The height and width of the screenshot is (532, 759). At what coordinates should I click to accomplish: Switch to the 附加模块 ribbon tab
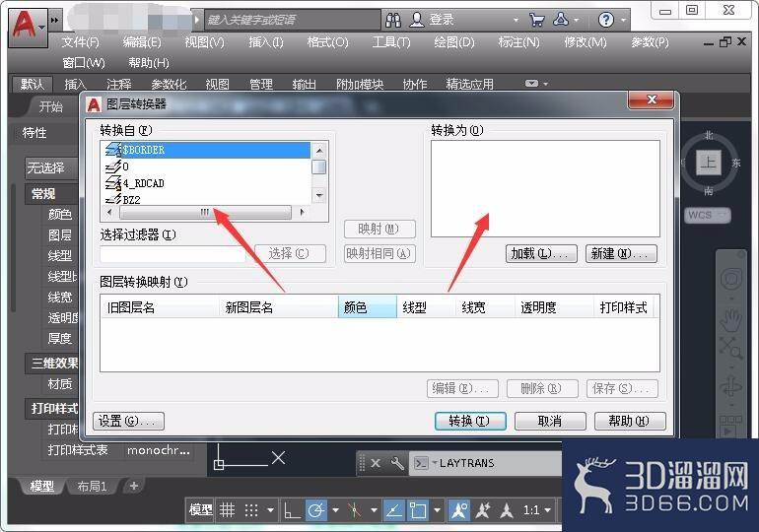(360, 84)
